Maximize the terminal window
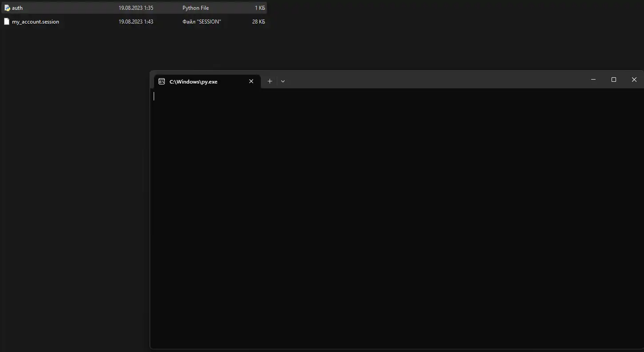644x352 pixels. [x=614, y=80]
